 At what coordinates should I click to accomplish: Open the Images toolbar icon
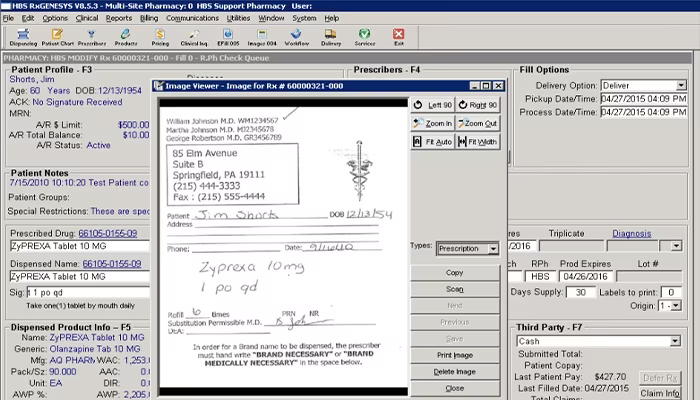(262, 37)
